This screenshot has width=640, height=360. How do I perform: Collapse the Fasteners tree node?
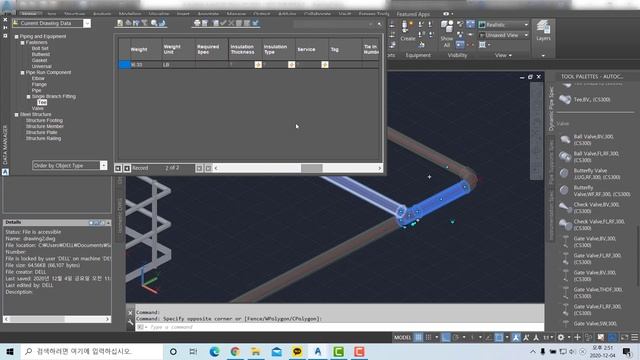click(x=22, y=42)
